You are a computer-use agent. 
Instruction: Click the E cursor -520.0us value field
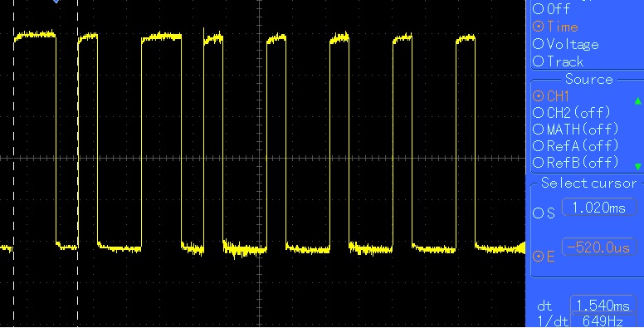click(598, 247)
